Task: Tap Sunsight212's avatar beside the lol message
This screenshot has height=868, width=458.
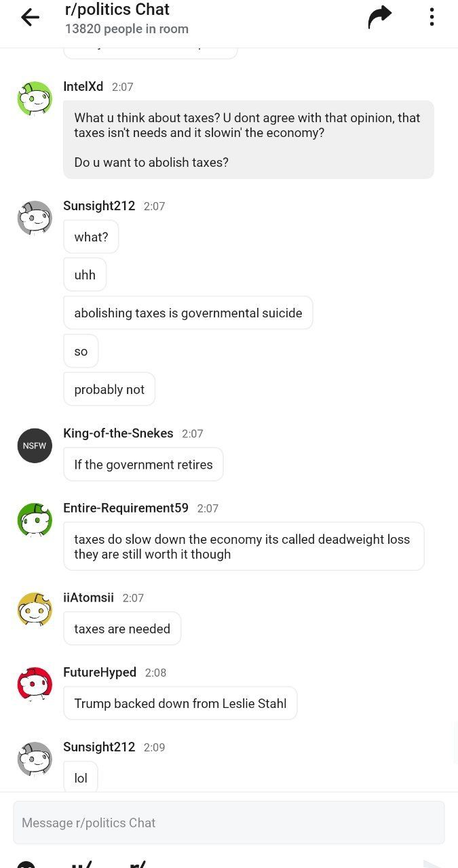Action: (35, 759)
